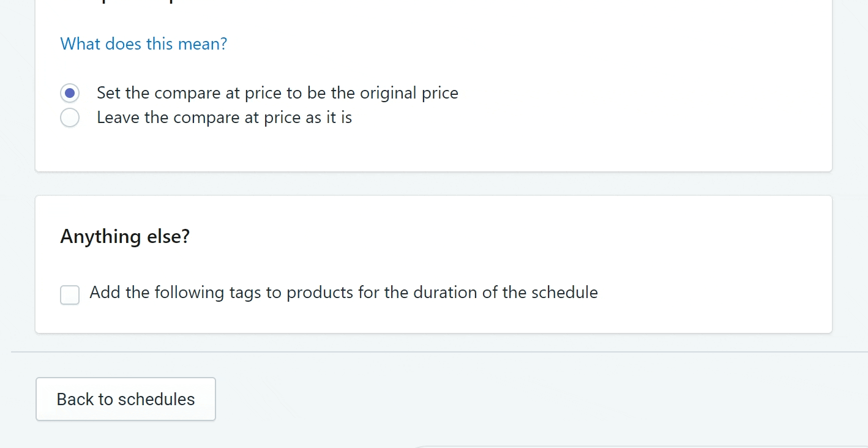Click the "Set the compare at price" label text
Screen dimensions: 868x448
point(277,93)
